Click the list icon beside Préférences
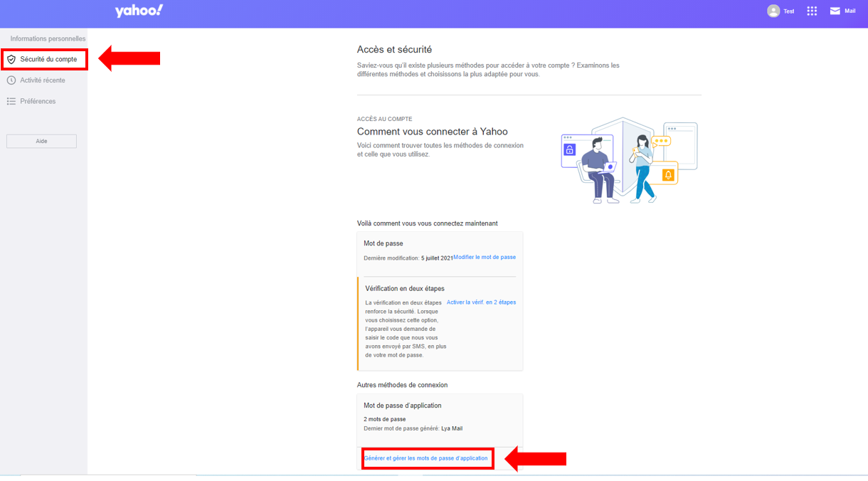This screenshot has width=868, height=481. pyautogui.click(x=11, y=102)
